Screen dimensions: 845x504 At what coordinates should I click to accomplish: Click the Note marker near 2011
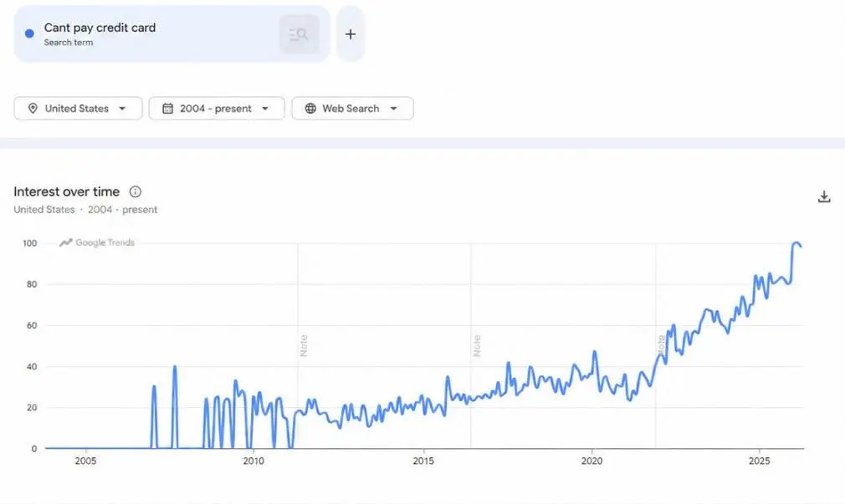(304, 345)
